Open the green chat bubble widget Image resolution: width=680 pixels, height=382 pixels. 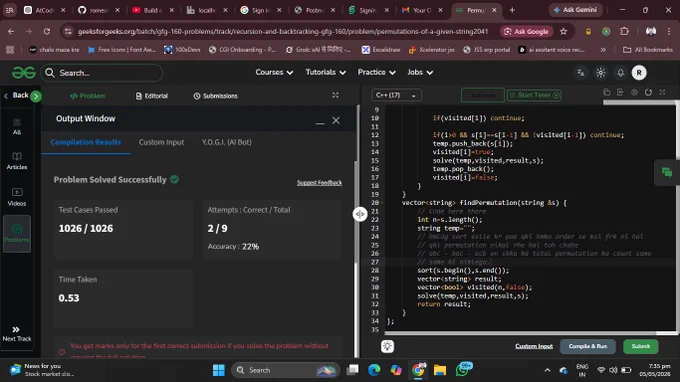(667, 173)
